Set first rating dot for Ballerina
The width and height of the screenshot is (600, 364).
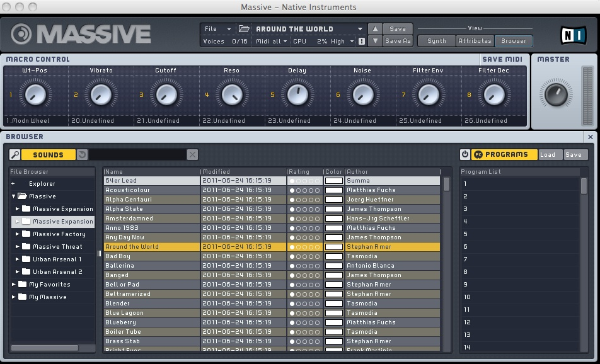click(x=292, y=266)
